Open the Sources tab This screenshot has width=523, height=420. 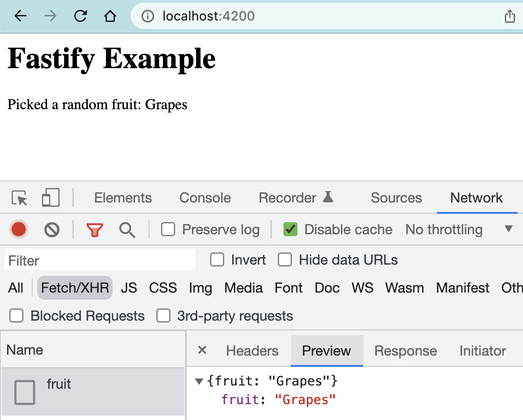pos(396,198)
